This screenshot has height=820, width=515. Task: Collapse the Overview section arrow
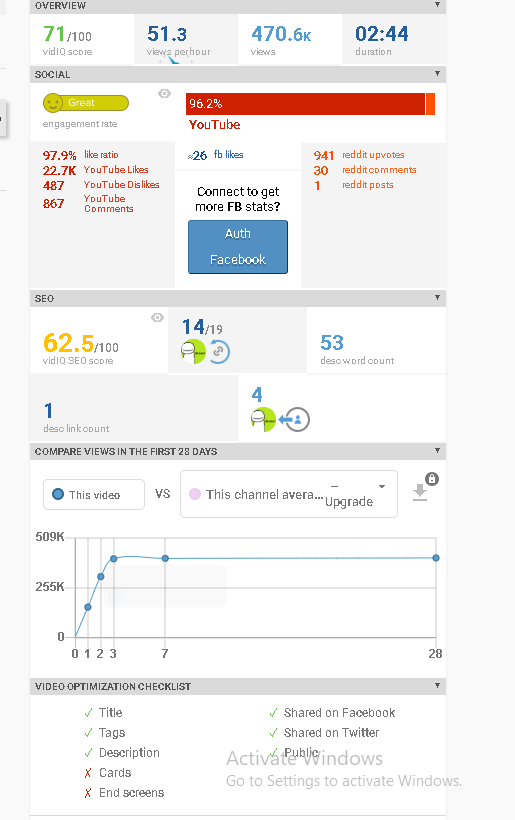(x=437, y=5)
